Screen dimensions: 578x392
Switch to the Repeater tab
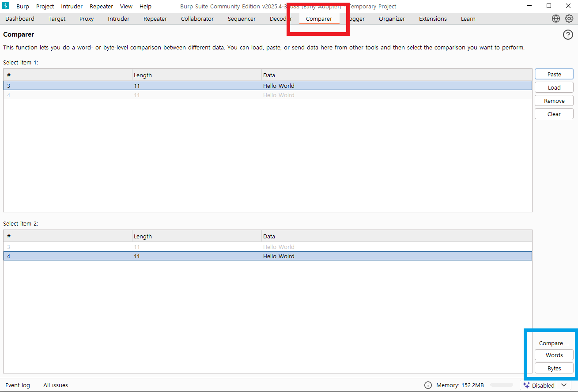coord(155,19)
